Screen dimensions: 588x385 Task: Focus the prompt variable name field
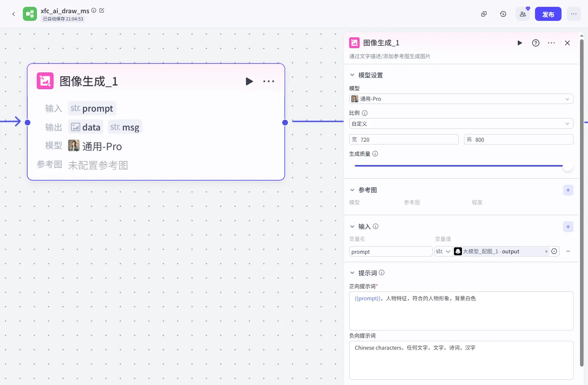(x=391, y=252)
